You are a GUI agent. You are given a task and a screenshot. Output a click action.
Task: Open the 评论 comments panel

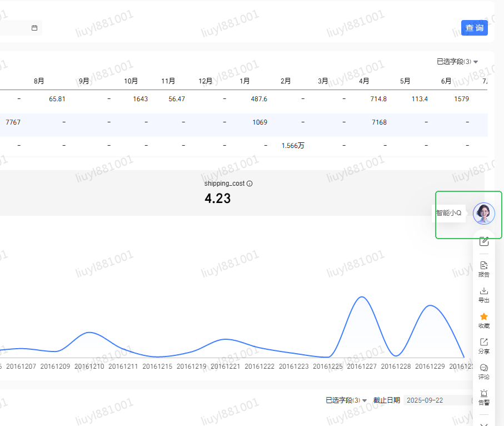pyautogui.click(x=483, y=371)
